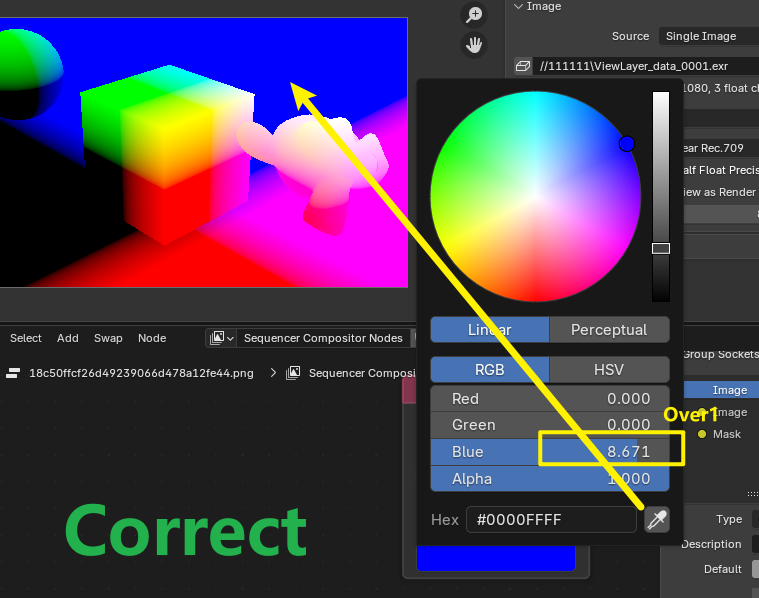Select the HSV color model tab
Image resolution: width=759 pixels, height=598 pixels.
point(609,370)
